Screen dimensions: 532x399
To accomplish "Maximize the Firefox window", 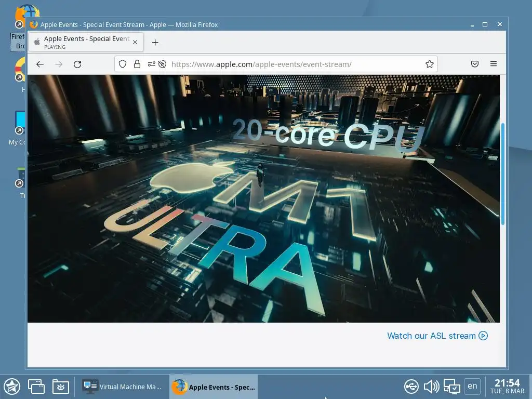I will 485,24.
